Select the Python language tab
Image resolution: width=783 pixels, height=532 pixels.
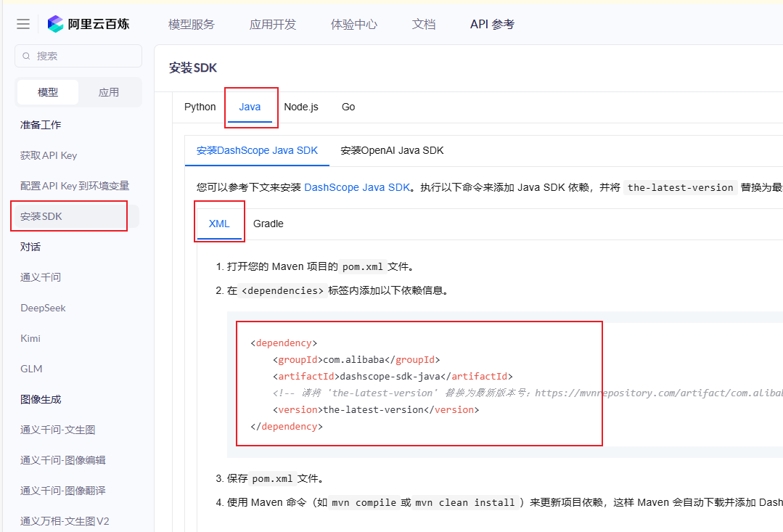coord(200,107)
